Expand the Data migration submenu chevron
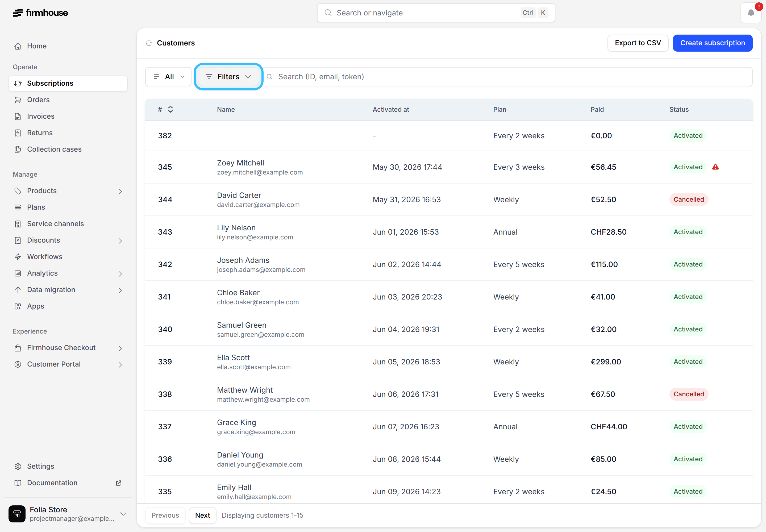 click(x=120, y=290)
